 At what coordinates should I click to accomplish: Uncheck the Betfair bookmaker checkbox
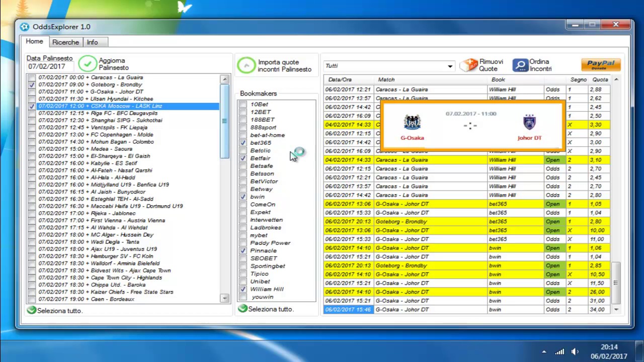pos(244,158)
